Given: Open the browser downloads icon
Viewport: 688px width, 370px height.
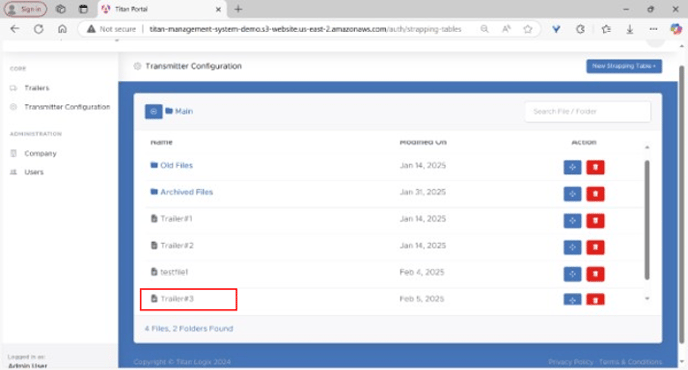Looking at the screenshot, I should (x=630, y=29).
